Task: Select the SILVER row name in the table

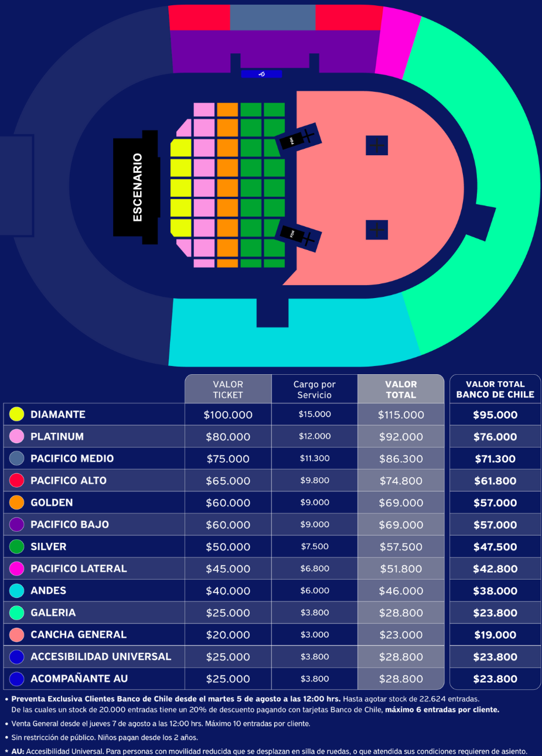Action: (x=49, y=546)
